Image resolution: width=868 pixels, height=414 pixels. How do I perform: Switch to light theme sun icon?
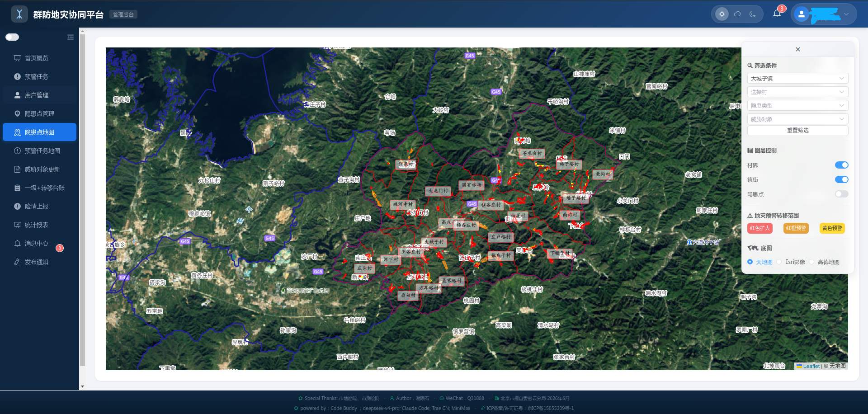coord(722,14)
